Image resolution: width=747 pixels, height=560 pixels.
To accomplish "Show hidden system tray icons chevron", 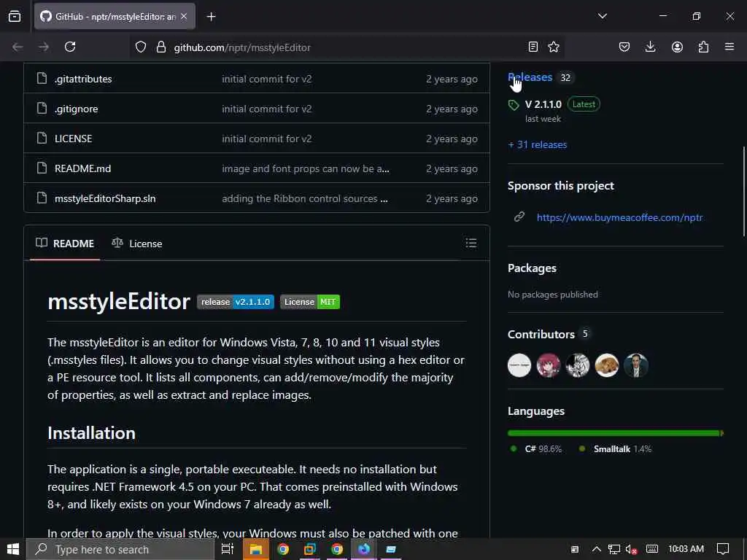I will (596, 549).
